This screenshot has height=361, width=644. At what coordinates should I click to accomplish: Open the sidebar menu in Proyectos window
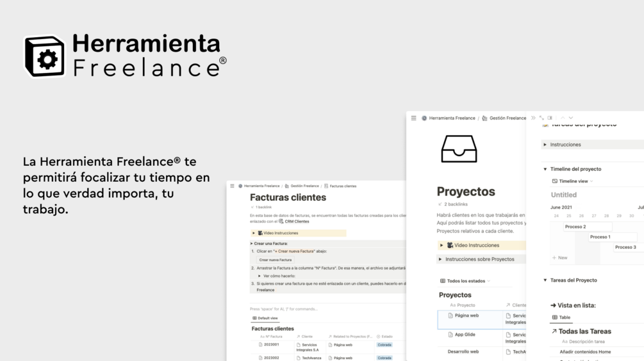click(413, 118)
